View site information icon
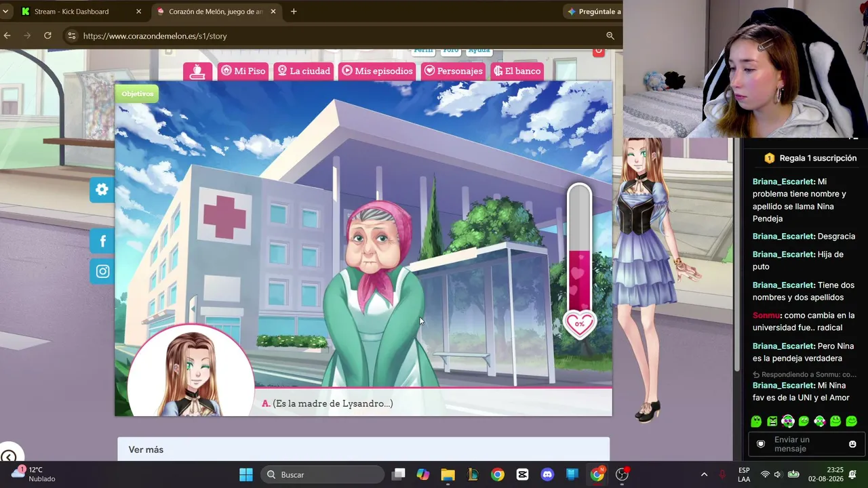The image size is (868, 488). click(71, 36)
